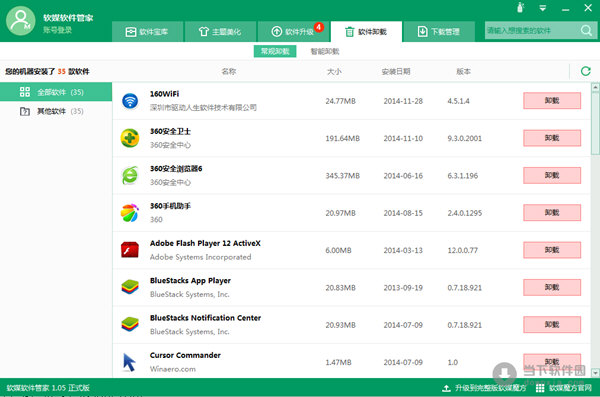Select the BlueStacks App Player icon
Image resolution: width=600 pixels, height=397 pixels.
click(x=130, y=287)
